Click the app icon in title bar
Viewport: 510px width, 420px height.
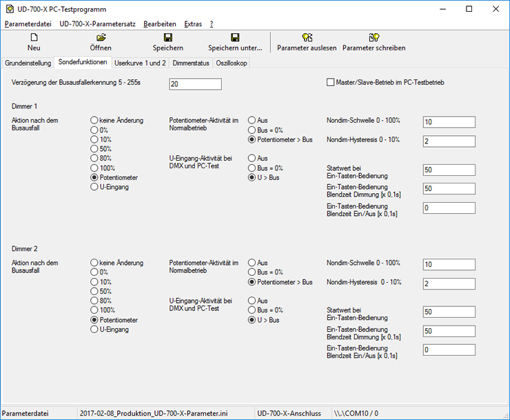coord(10,9)
